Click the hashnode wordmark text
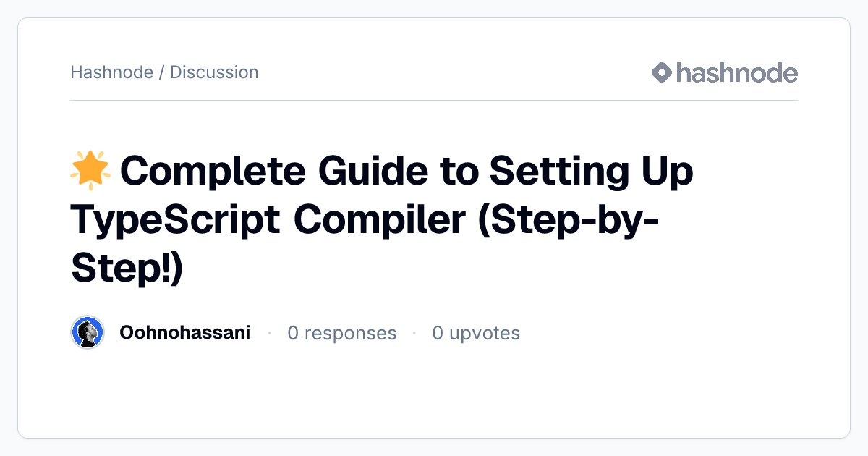Image resolution: width=868 pixels, height=456 pixels. [737, 72]
